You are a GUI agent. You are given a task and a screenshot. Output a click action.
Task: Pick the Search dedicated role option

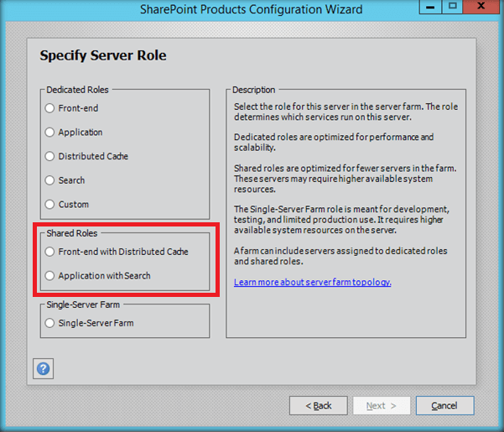[x=49, y=180]
